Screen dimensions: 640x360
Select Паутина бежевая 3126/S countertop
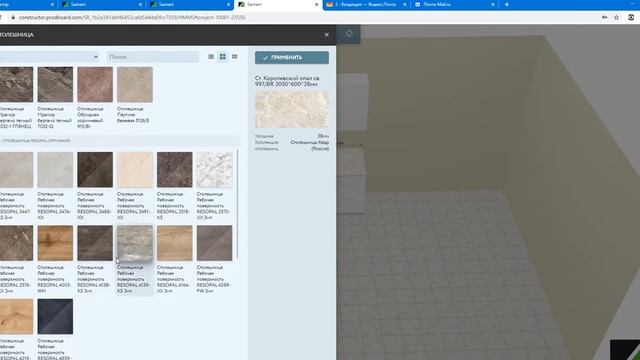point(135,84)
